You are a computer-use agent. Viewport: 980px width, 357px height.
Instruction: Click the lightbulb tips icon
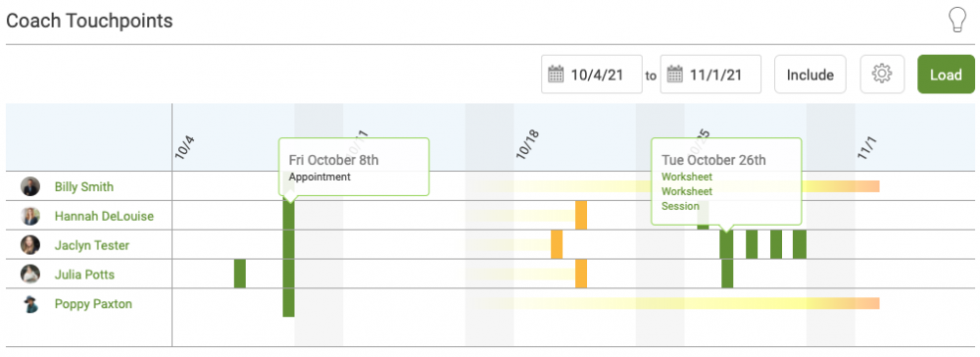[956, 20]
